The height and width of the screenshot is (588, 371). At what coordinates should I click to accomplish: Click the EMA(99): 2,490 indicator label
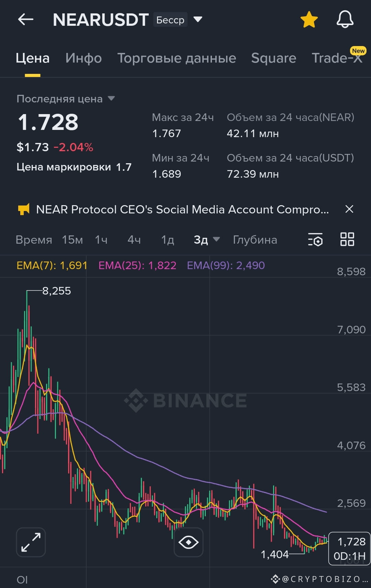tap(226, 265)
